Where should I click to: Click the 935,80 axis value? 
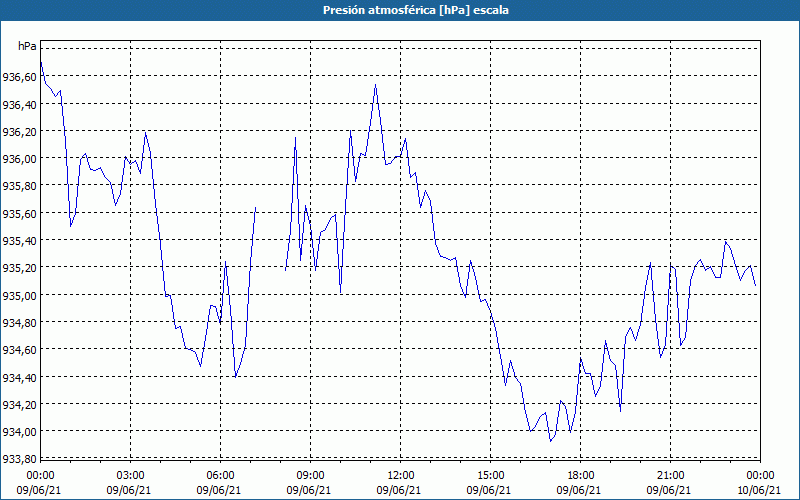19,186
